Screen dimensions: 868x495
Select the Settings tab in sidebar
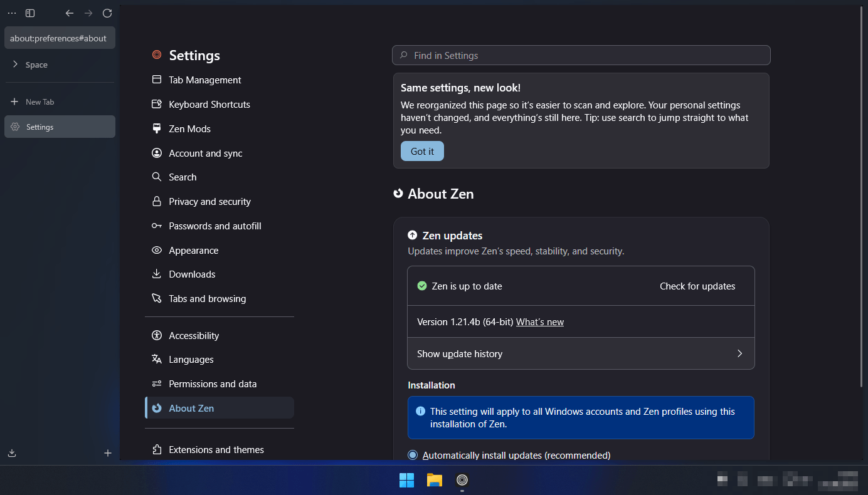(60, 127)
